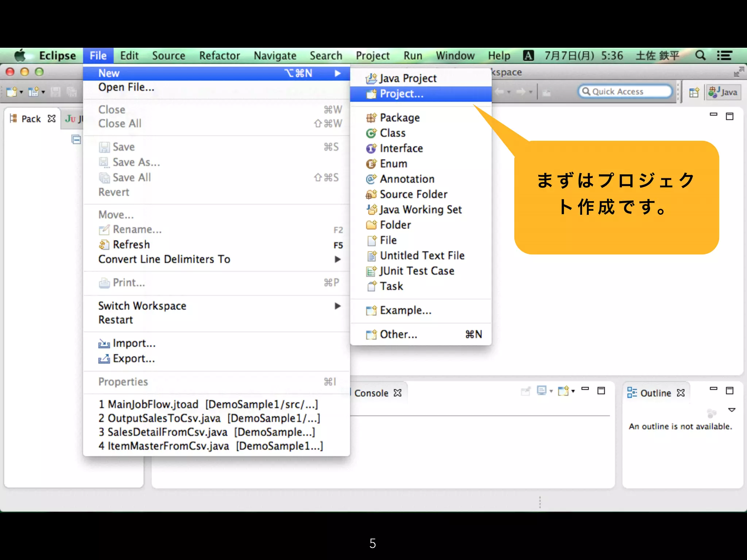Open the Outline view menu triangle

pos(732,410)
